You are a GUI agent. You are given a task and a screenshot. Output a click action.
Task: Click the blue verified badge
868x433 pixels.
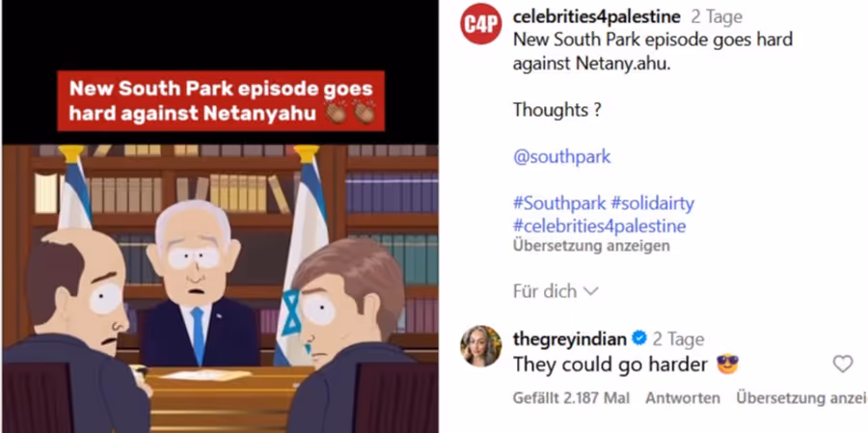(638, 338)
